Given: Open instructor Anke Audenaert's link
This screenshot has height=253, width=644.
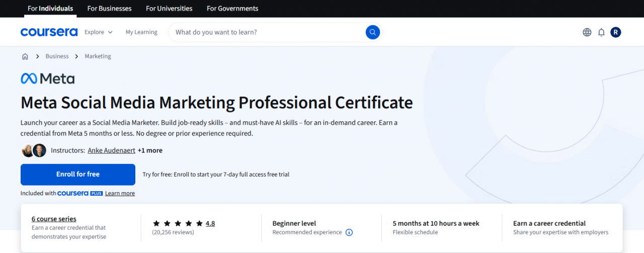Looking at the screenshot, I should pyautogui.click(x=111, y=150).
